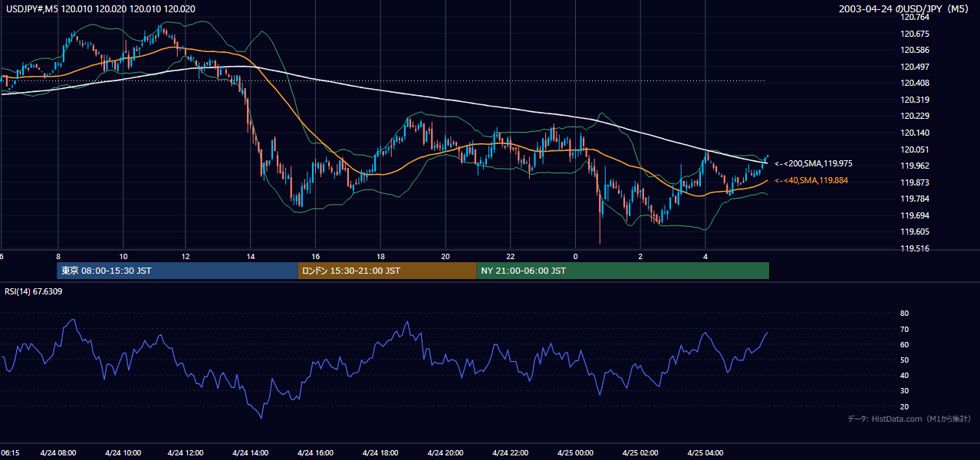
Task: Click price level 120.675 on the axis
Action: point(913,34)
